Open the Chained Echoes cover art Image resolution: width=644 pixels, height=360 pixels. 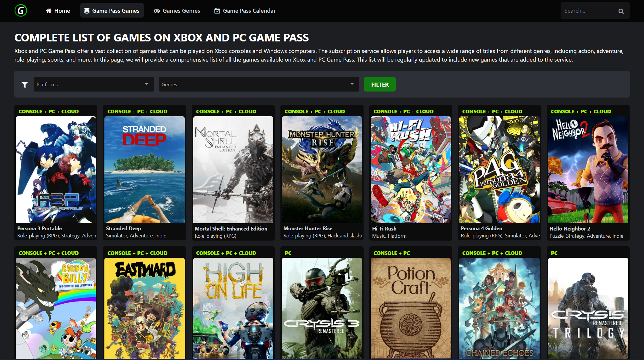coord(499,308)
